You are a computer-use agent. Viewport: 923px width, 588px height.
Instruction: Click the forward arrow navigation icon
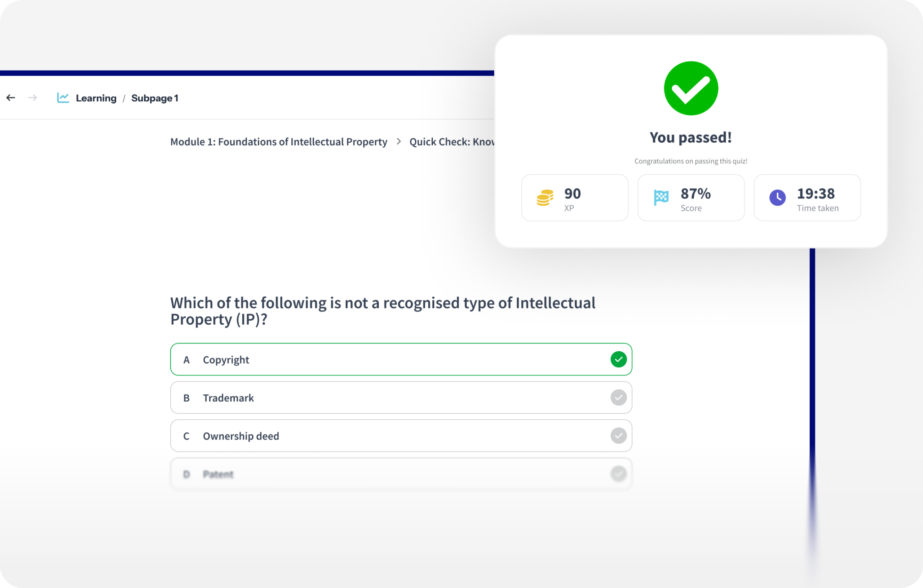pos(32,98)
